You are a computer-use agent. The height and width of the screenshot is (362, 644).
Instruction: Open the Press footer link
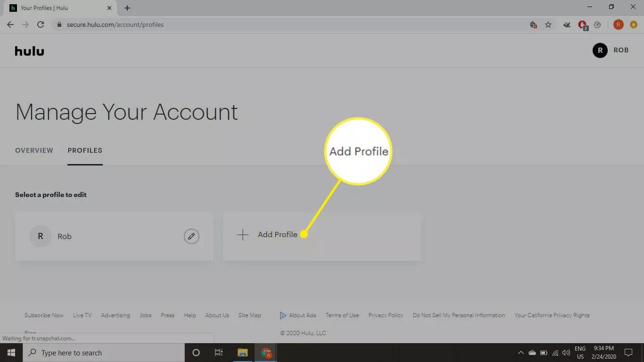tap(167, 315)
